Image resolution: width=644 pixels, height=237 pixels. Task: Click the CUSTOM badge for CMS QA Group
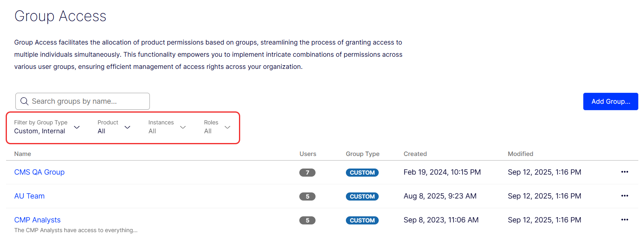pyautogui.click(x=362, y=173)
